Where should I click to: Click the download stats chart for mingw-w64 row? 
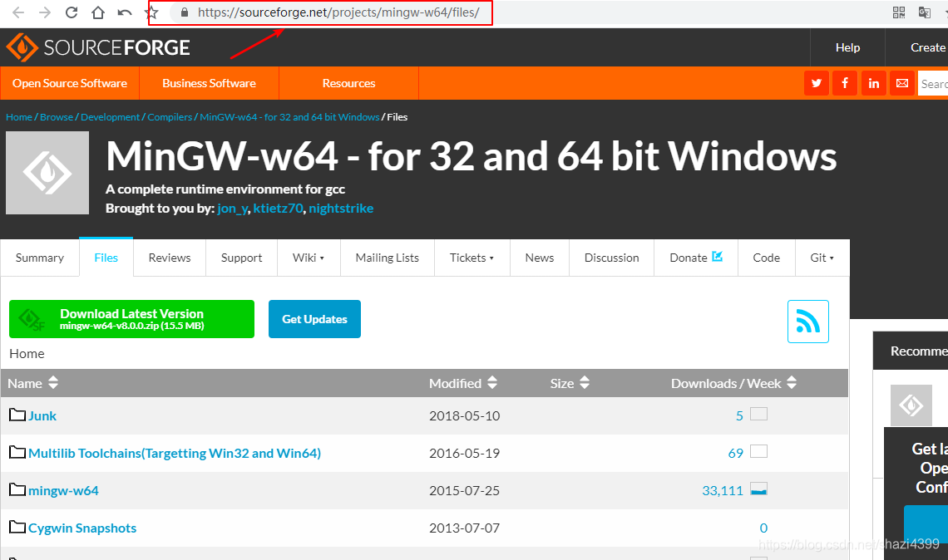pos(758,489)
